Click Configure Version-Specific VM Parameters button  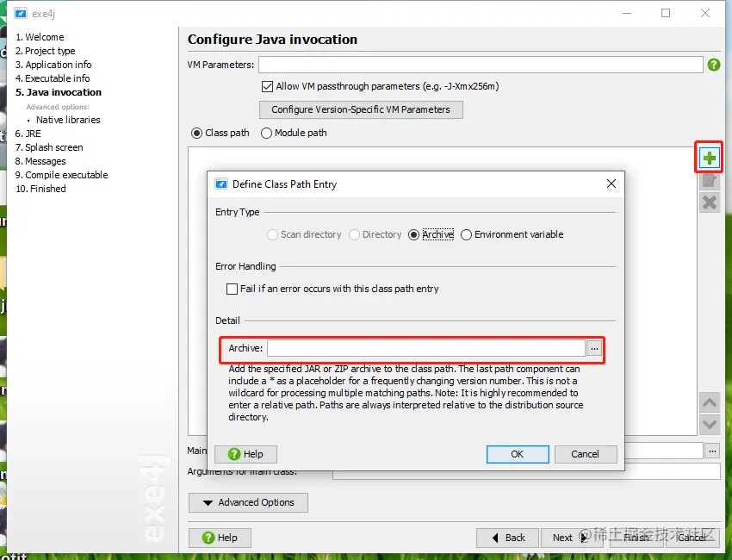coord(361,109)
